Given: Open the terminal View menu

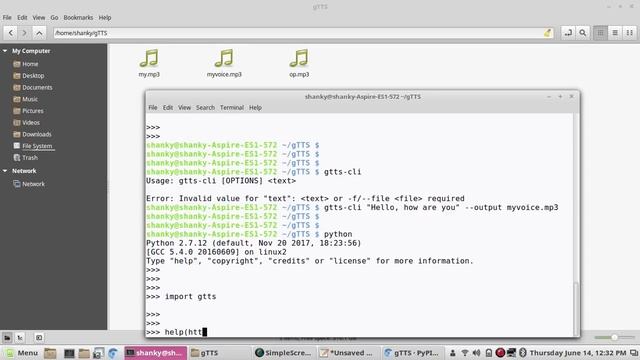Looking at the screenshot, I should [184, 108].
